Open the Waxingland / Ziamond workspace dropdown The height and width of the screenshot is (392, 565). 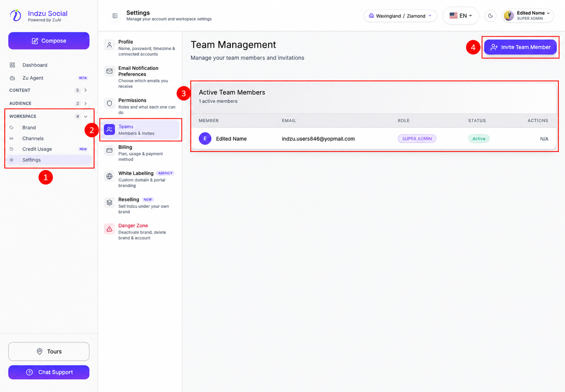(x=400, y=16)
